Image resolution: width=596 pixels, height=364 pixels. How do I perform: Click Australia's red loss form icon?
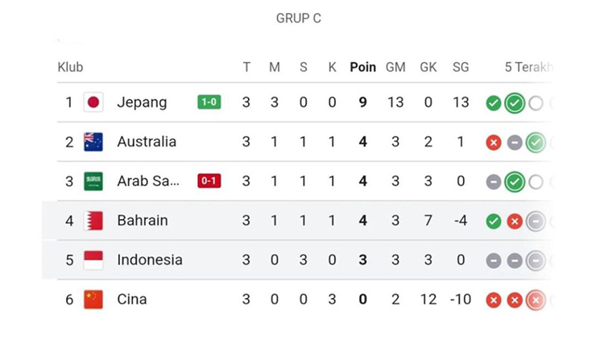click(494, 143)
